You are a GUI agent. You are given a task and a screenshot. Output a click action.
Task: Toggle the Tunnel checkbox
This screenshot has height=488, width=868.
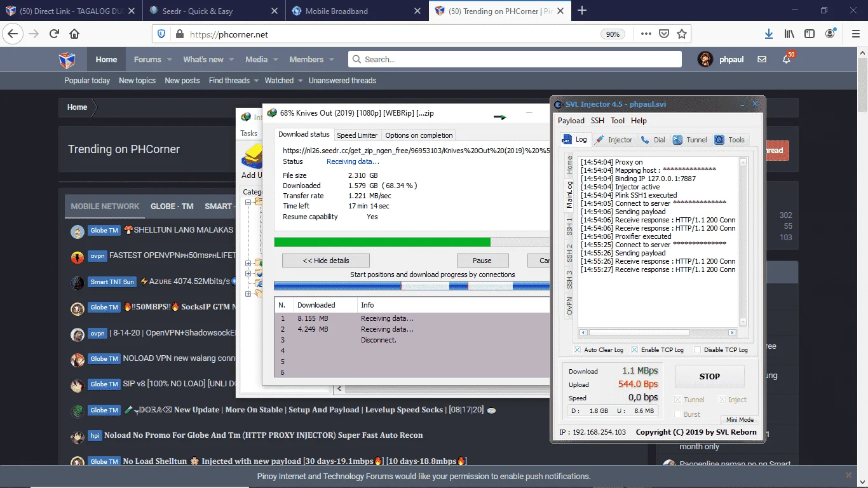pyautogui.click(x=678, y=400)
